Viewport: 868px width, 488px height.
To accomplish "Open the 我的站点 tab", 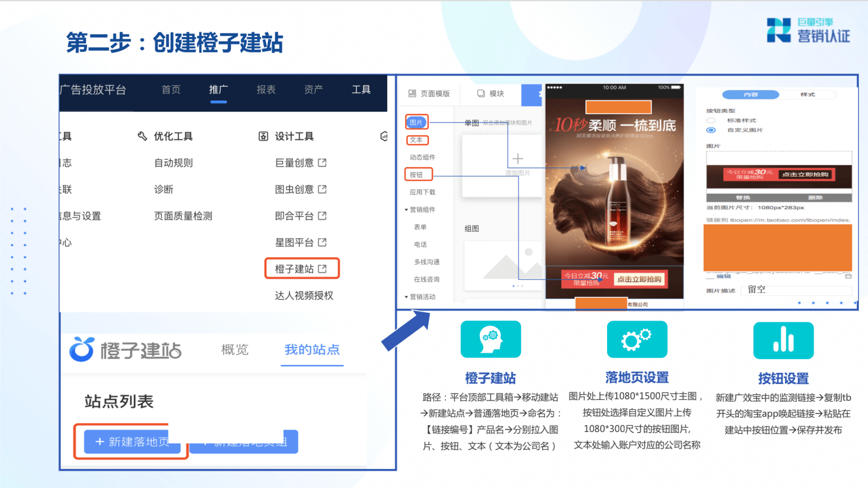I will 312,349.
